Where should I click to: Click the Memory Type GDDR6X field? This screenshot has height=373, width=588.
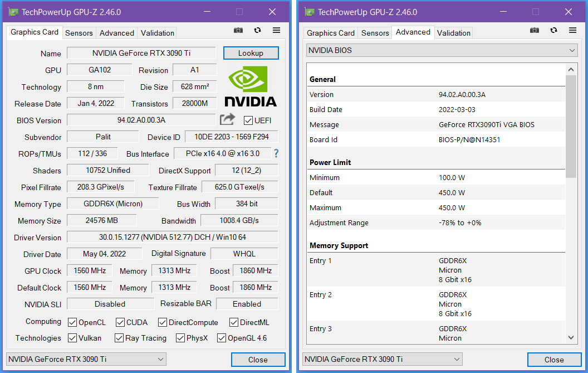click(x=113, y=204)
